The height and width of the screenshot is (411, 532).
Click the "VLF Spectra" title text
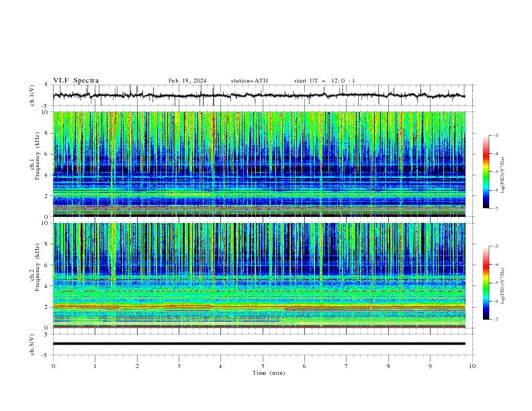[x=76, y=81]
